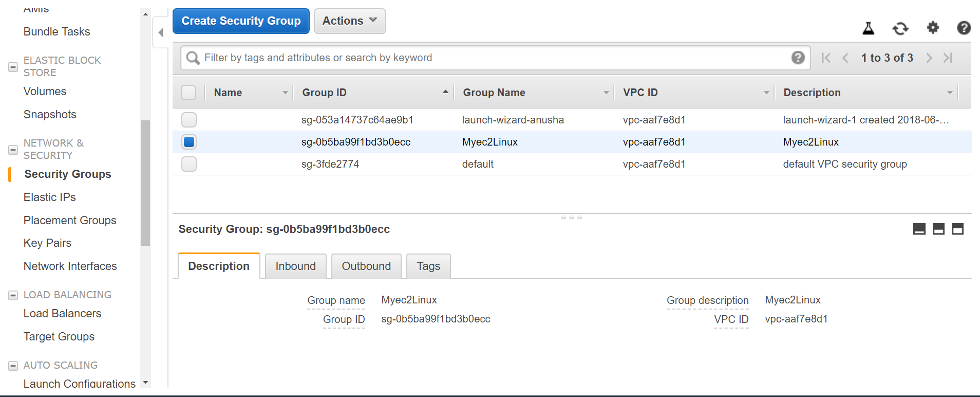Open the Actions dropdown menu

[x=350, y=21]
